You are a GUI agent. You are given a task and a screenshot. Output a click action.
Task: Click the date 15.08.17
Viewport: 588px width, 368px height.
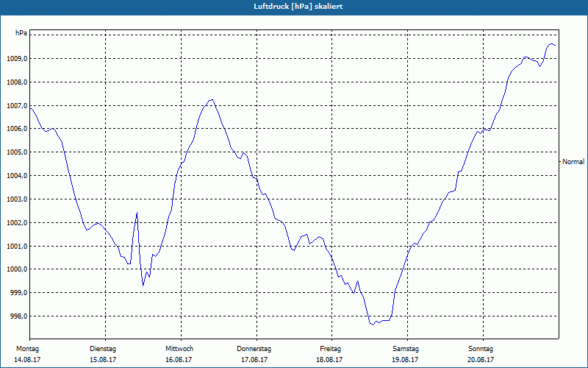(x=103, y=360)
